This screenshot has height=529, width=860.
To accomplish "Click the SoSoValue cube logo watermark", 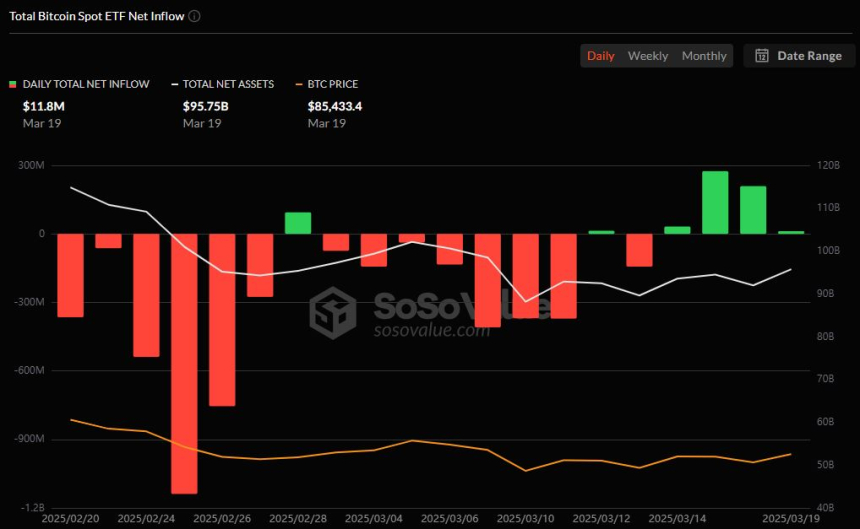I will pyautogui.click(x=333, y=312).
